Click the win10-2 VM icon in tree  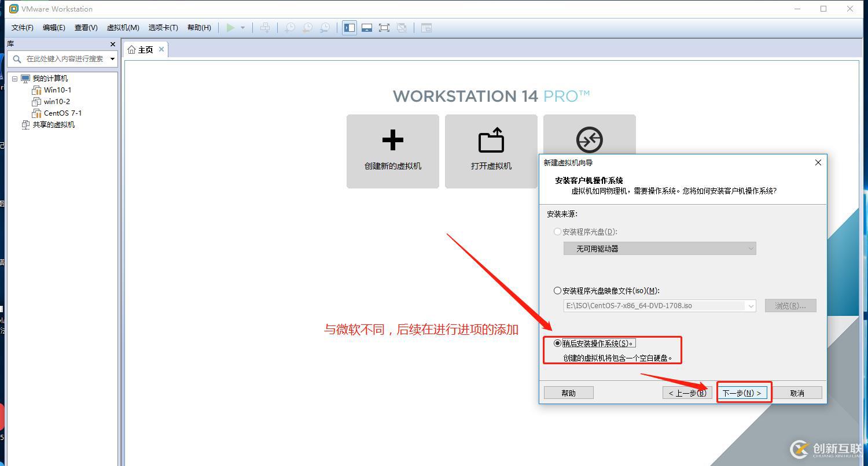36,102
